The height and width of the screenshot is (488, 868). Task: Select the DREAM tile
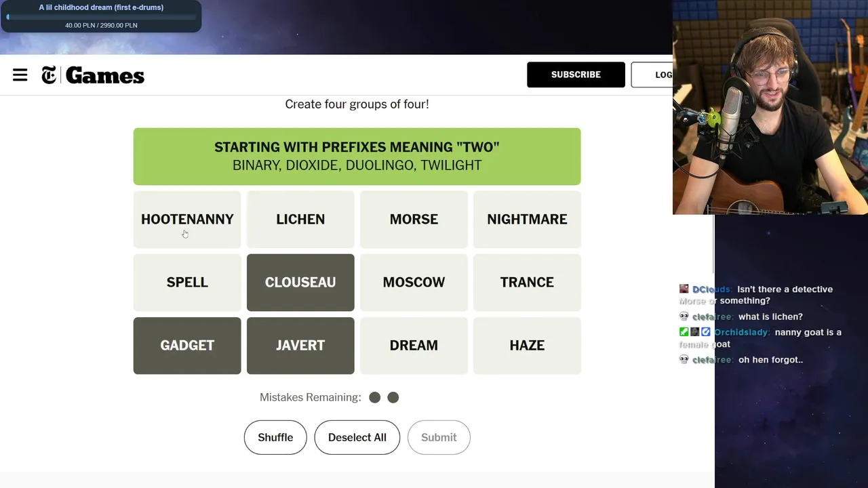(414, 346)
